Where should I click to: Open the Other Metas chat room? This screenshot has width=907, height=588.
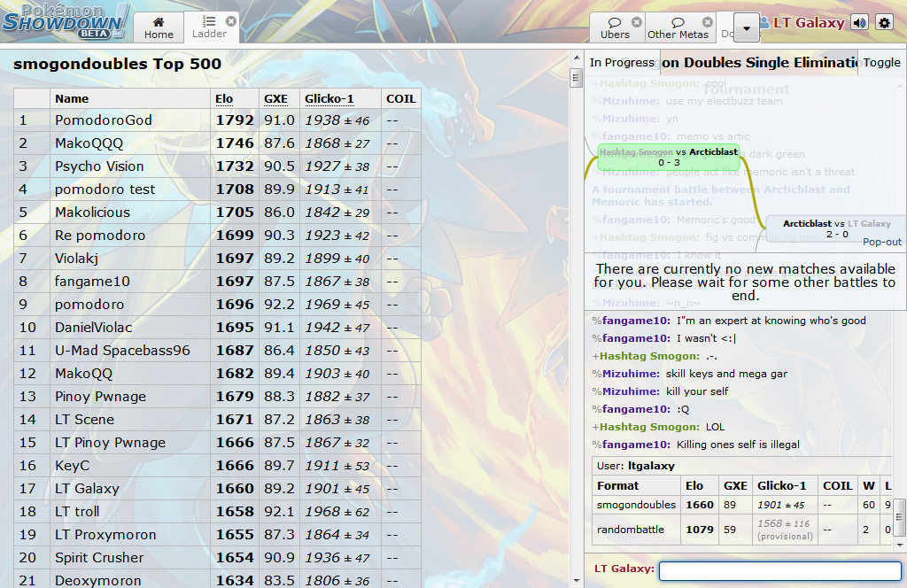click(x=677, y=28)
